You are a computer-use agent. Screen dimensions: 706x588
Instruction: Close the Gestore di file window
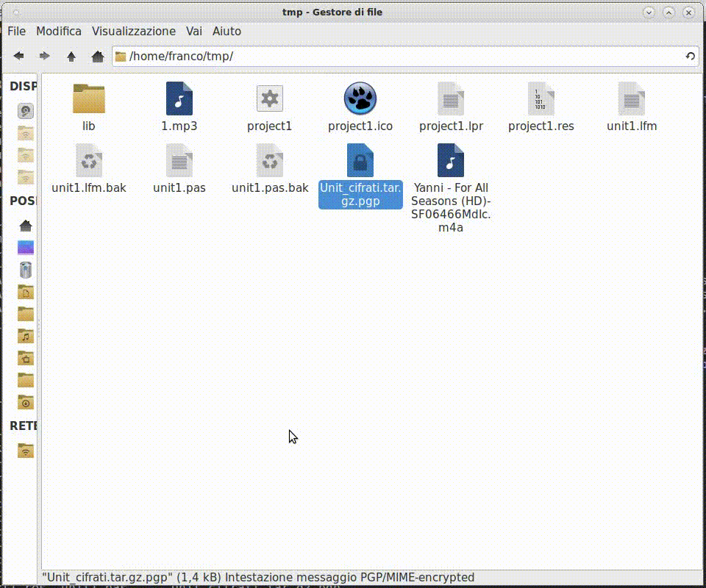click(688, 12)
